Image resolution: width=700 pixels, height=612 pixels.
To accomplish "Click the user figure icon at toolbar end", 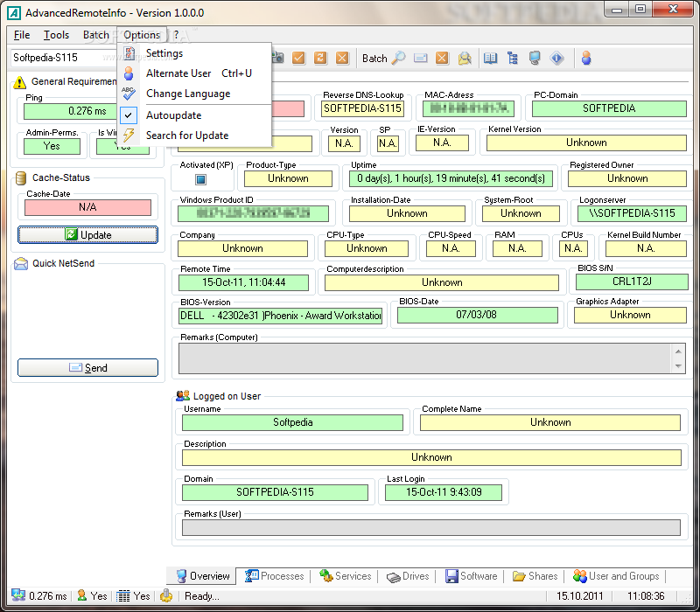I will (586, 58).
